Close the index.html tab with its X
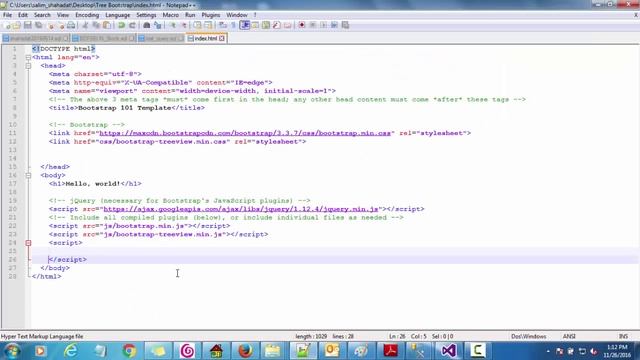 point(222,38)
